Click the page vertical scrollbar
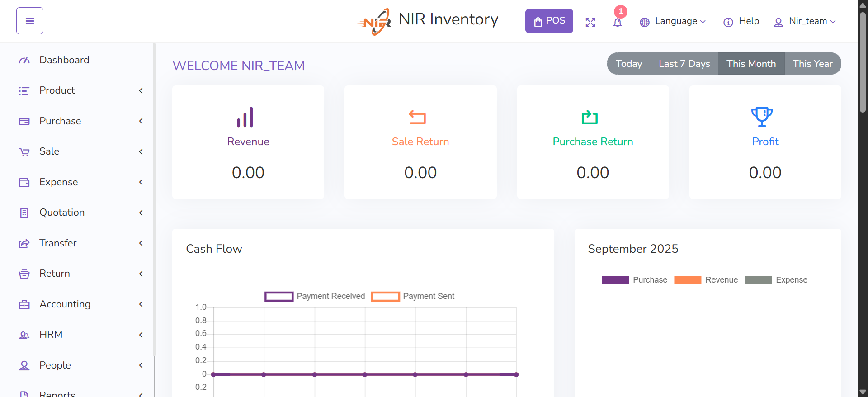This screenshot has width=868, height=397. 863,63
